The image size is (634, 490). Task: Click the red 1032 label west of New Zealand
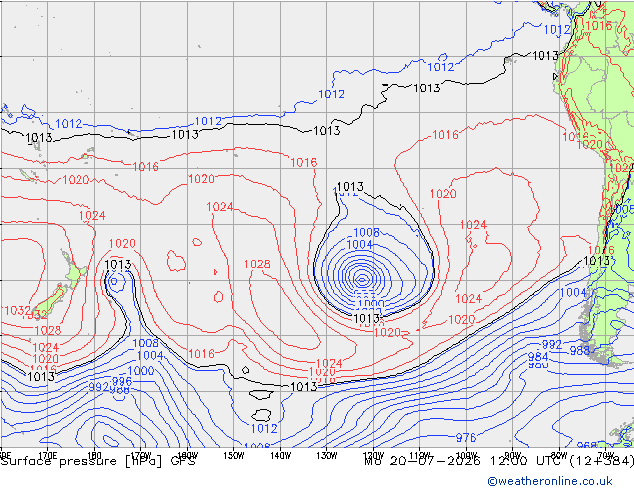17,310
